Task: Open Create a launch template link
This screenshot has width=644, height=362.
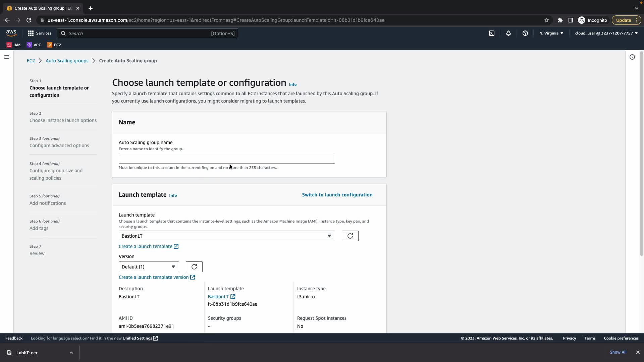Action: pyautogui.click(x=146, y=246)
